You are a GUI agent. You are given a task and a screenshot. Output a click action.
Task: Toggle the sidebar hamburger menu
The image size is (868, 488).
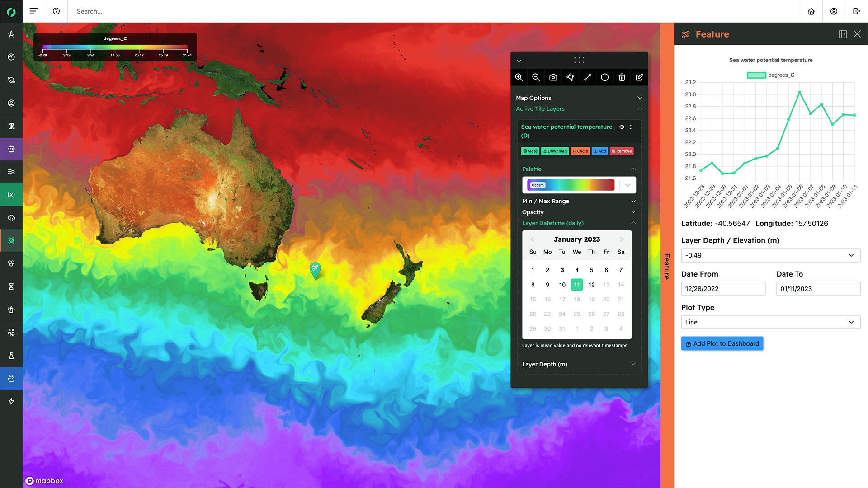click(33, 11)
